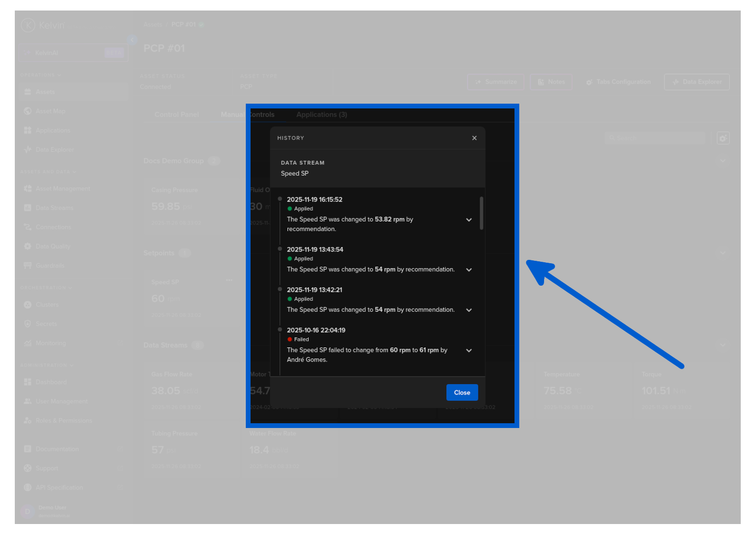This screenshot has width=756, height=535.
Task: Expand the failed 2025-10-16 22:04:19 entry
Action: [x=469, y=351]
